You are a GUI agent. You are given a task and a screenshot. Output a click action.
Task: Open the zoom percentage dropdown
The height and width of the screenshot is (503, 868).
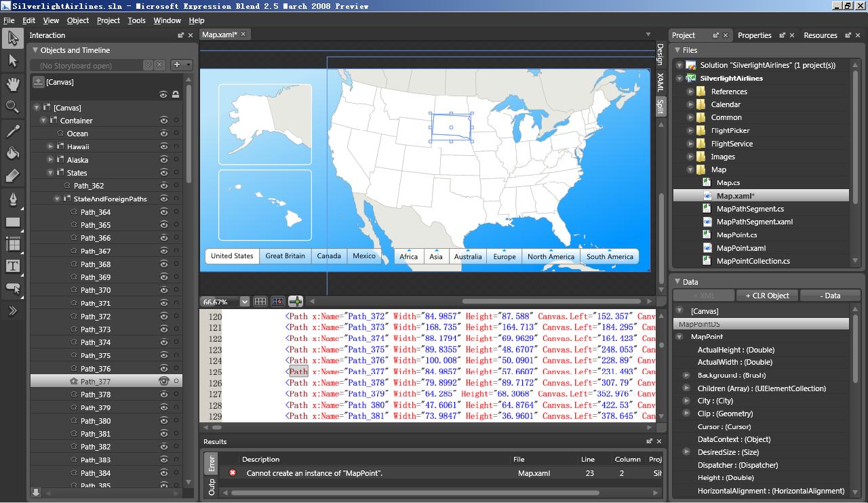coord(245,301)
